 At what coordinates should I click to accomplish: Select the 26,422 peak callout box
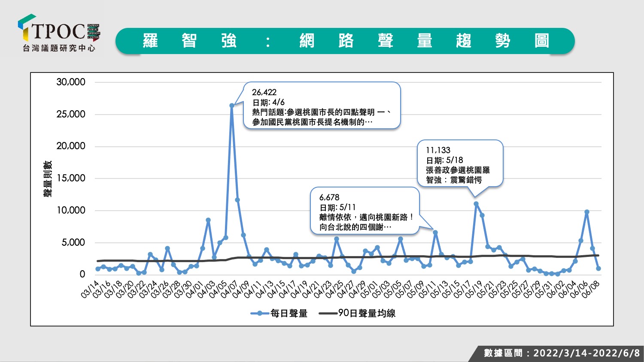(x=322, y=106)
